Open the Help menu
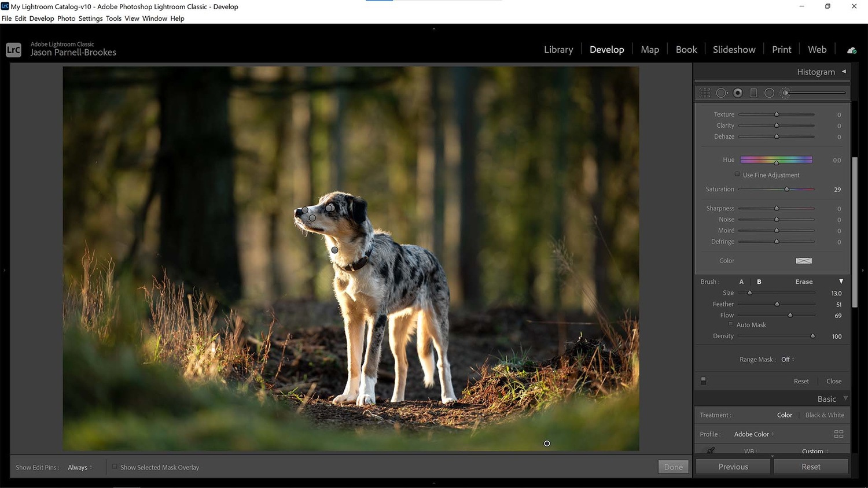 tap(177, 19)
